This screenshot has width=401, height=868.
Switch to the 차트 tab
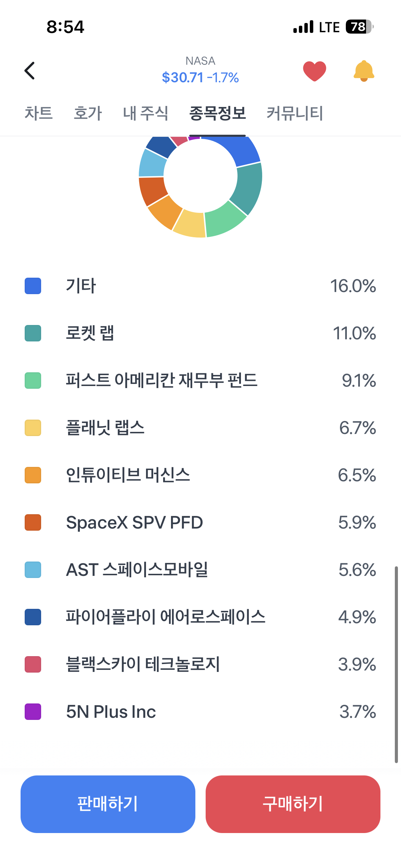click(x=38, y=113)
